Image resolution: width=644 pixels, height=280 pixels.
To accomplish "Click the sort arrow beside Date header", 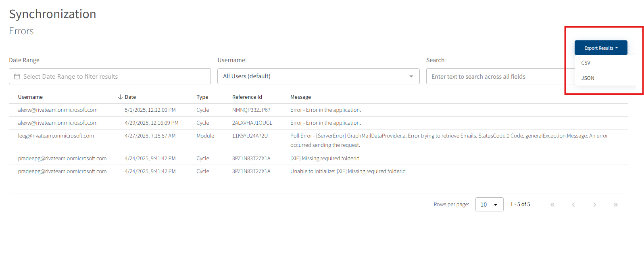I will click(120, 97).
